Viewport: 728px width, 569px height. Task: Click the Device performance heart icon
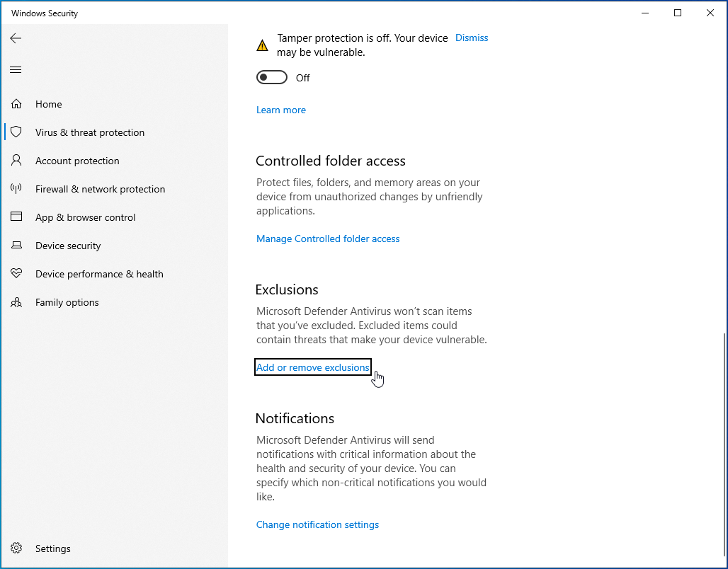[16, 273]
